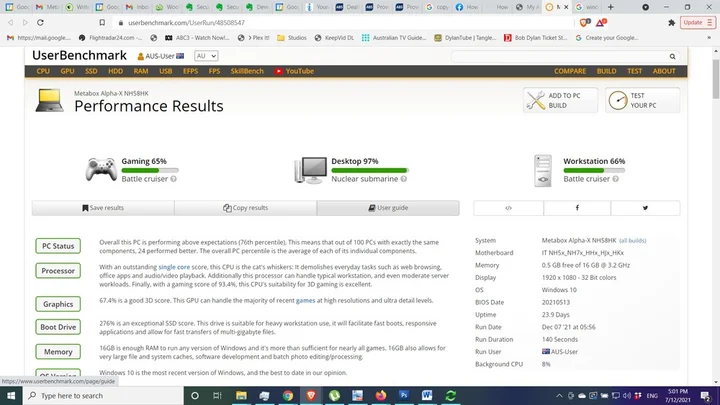Click the UserBenchmark search magnifier icon
This screenshot has height=405, width=720.
(x=672, y=56)
